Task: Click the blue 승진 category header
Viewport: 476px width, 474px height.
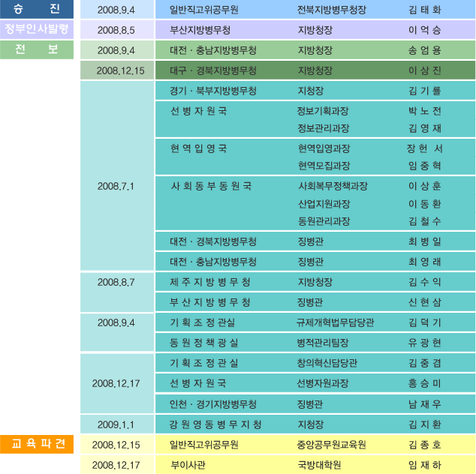Action: coord(37,10)
